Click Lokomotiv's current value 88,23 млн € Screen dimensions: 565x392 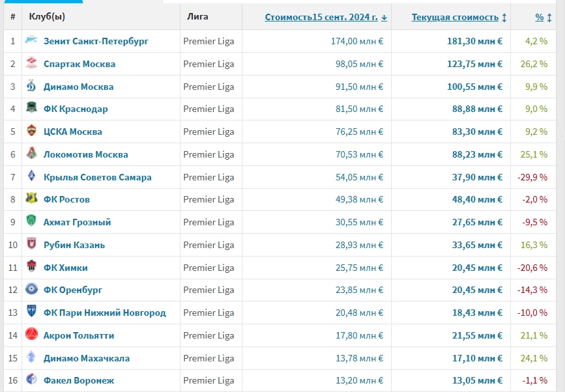coord(478,154)
